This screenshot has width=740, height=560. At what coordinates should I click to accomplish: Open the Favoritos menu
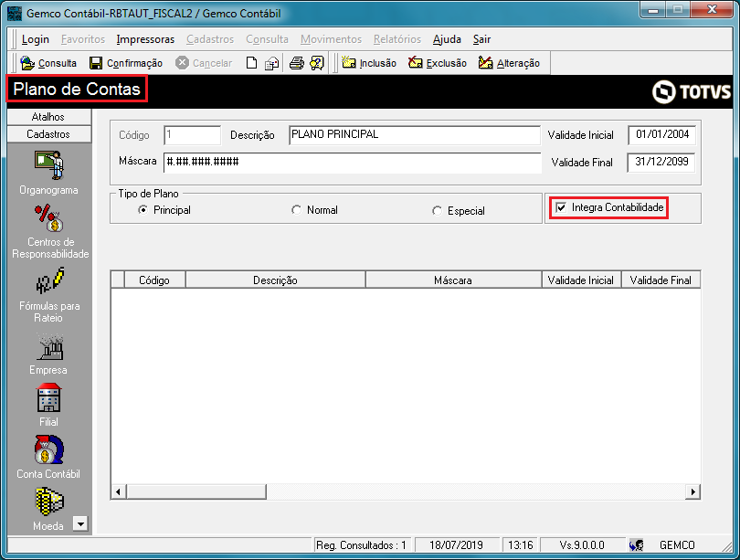coord(83,39)
